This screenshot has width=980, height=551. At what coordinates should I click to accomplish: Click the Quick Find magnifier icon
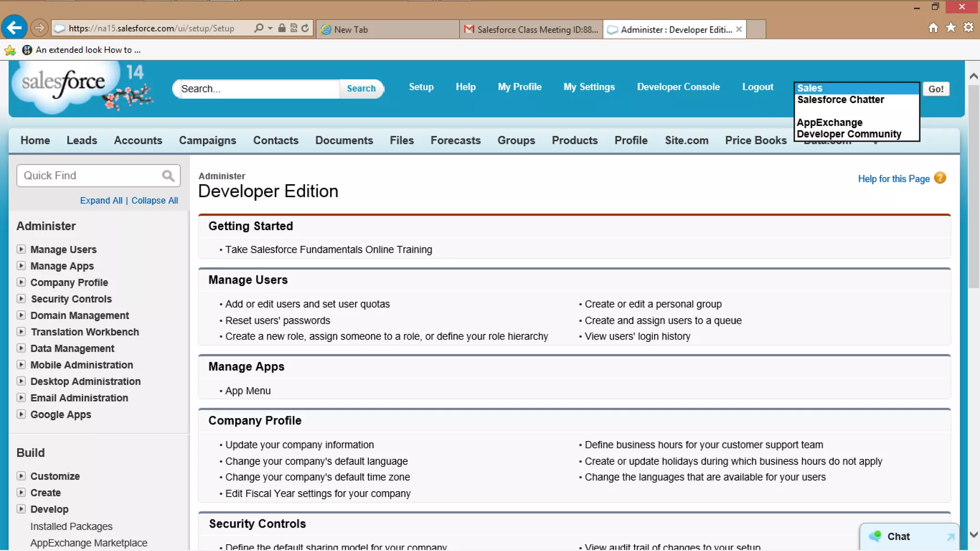[x=168, y=176]
